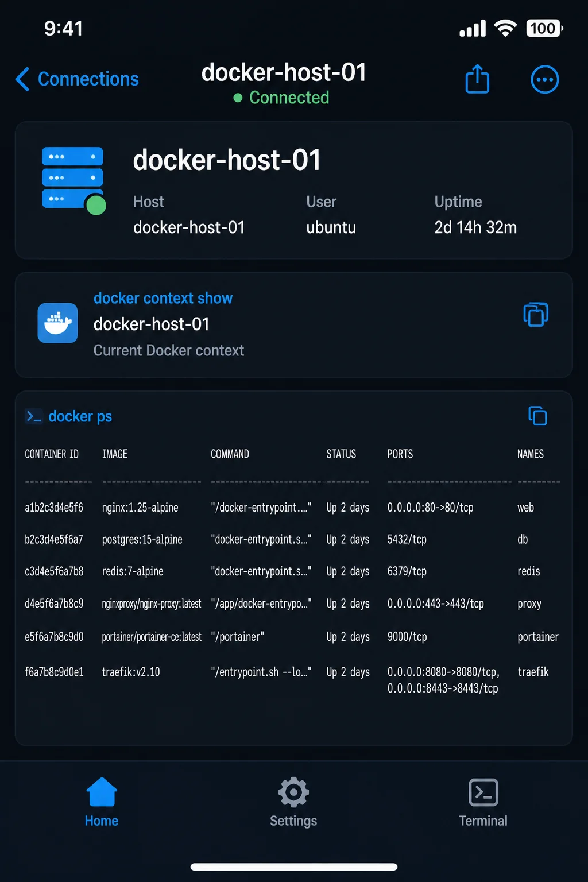Viewport: 588px width, 882px height.
Task: Tap the 0.0.0.0:8443->8443/tcp port line
Action: (443, 688)
